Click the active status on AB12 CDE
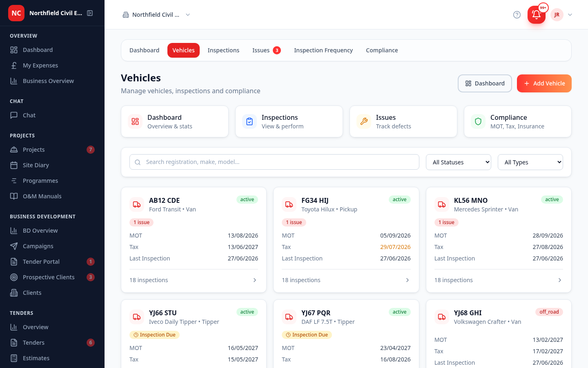This screenshot has height=368, width=588. tap(247, 200)
